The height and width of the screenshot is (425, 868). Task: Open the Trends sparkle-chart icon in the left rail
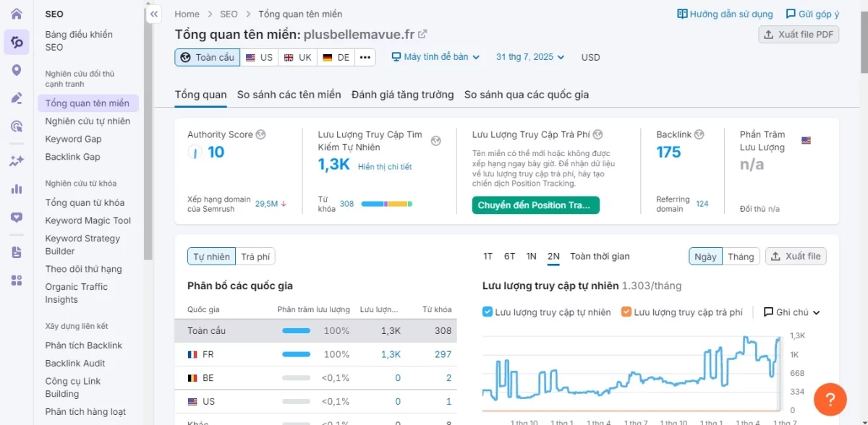(17, 161)
